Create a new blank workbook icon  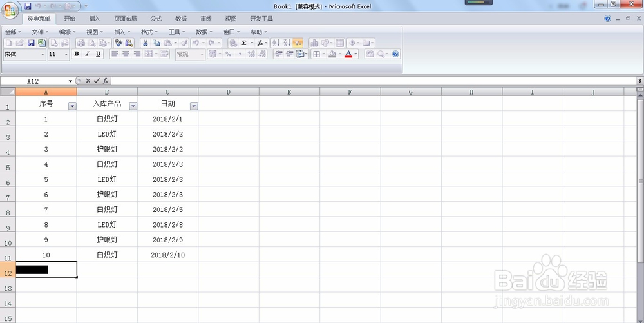8,43
